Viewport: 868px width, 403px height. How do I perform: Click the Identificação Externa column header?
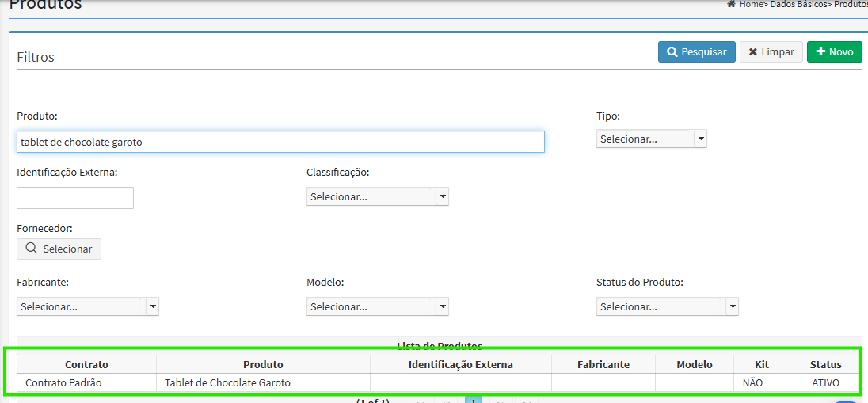[461, 364]
